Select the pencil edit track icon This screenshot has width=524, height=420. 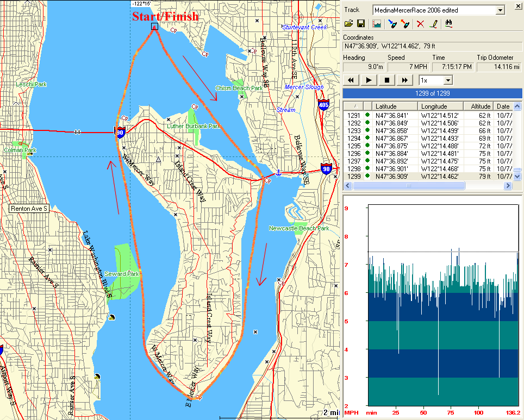point(433,24)
